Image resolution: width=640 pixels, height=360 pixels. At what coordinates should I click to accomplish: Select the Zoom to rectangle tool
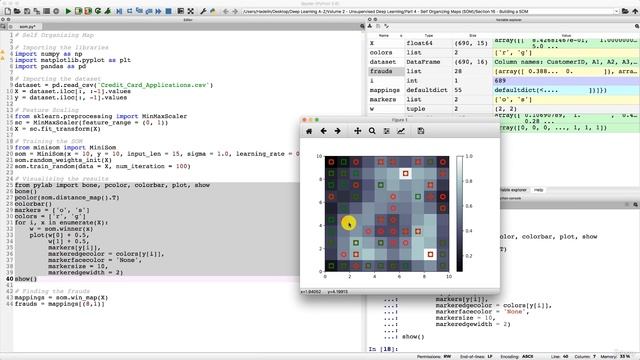[372, 131]
